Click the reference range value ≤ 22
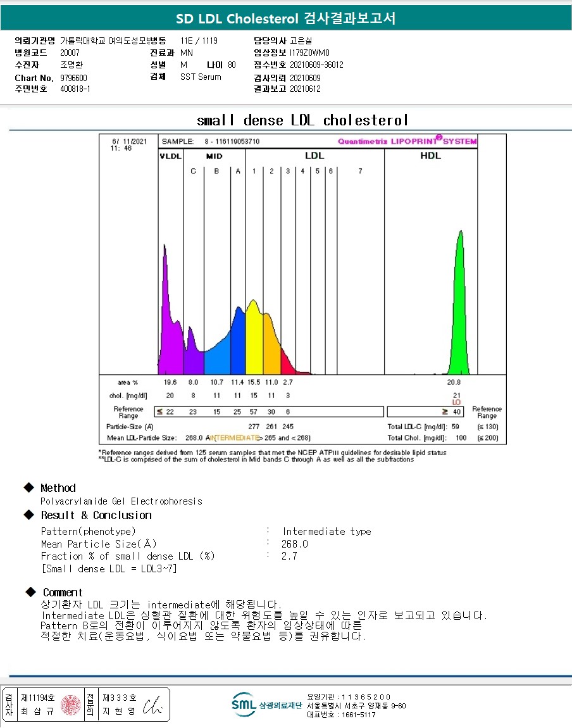 (165, 412)
